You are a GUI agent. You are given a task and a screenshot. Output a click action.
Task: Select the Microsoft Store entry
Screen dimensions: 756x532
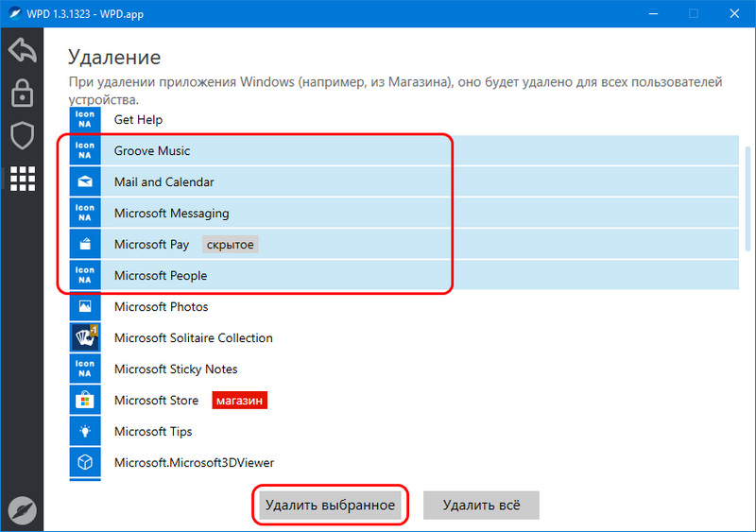(404, 400)
